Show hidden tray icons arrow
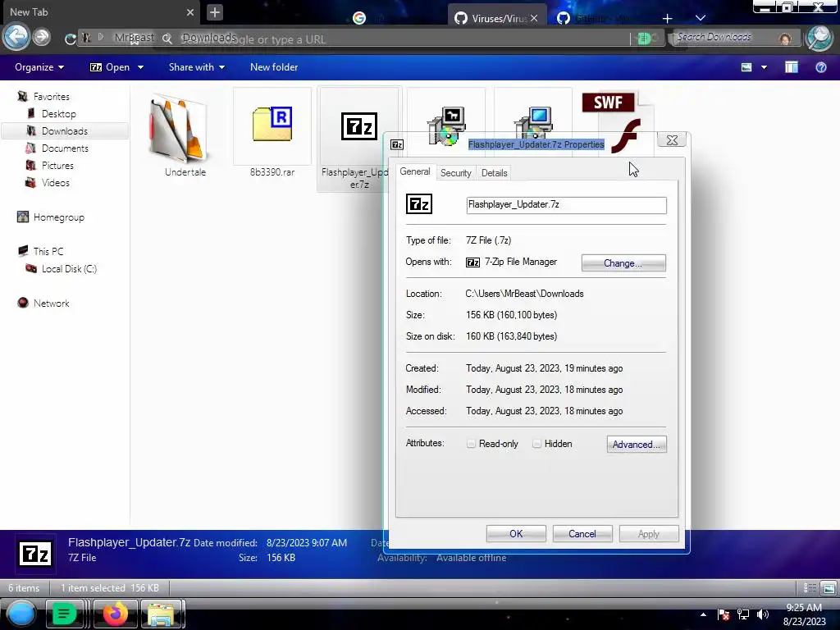 [x=703, y=614]
